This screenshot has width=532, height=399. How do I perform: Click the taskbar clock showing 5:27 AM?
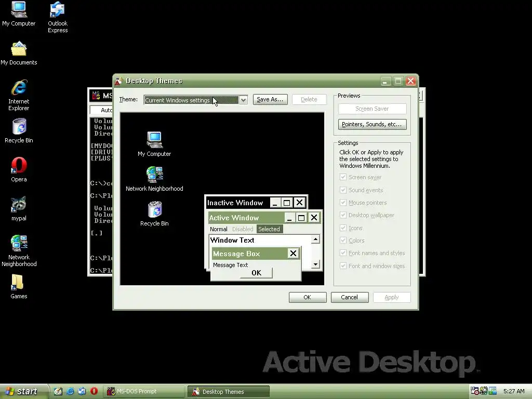pos(514,392)
